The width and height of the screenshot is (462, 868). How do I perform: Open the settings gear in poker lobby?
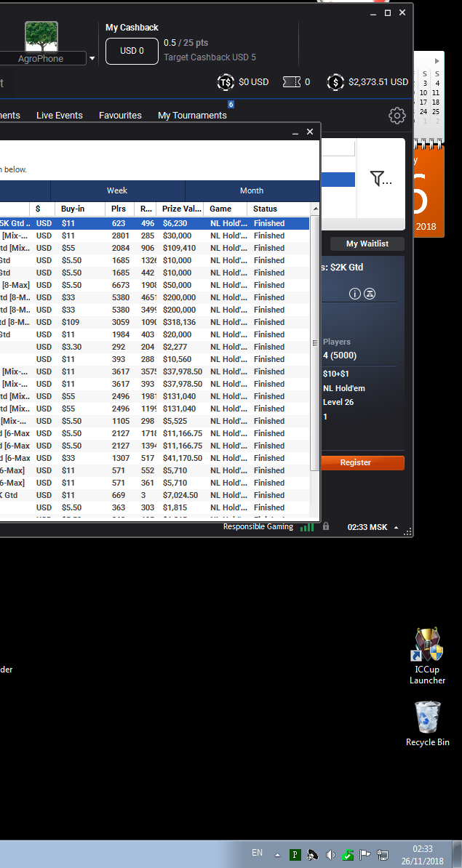click(397, 115)
